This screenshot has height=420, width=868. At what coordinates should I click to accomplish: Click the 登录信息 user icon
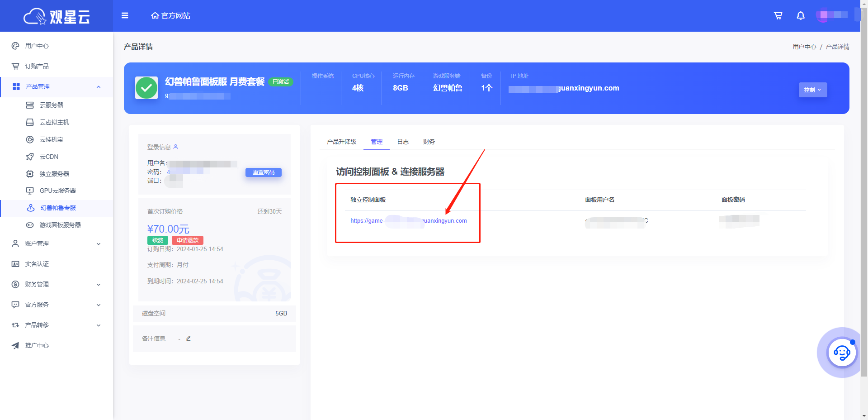pyautogui.click(x=176, y=147)
